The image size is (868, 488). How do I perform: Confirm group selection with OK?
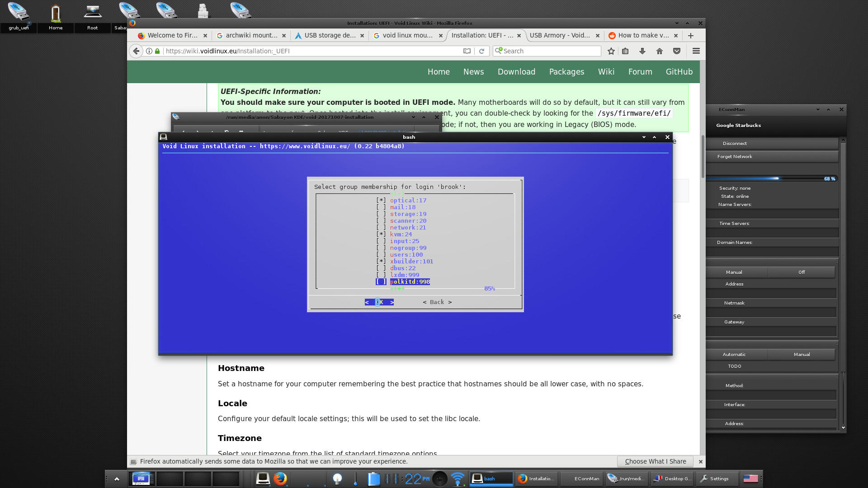point(379,302)
